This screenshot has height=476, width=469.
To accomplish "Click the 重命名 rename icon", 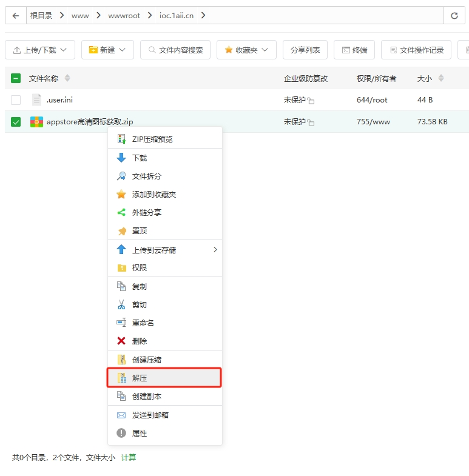I will (x=121, y=323).
